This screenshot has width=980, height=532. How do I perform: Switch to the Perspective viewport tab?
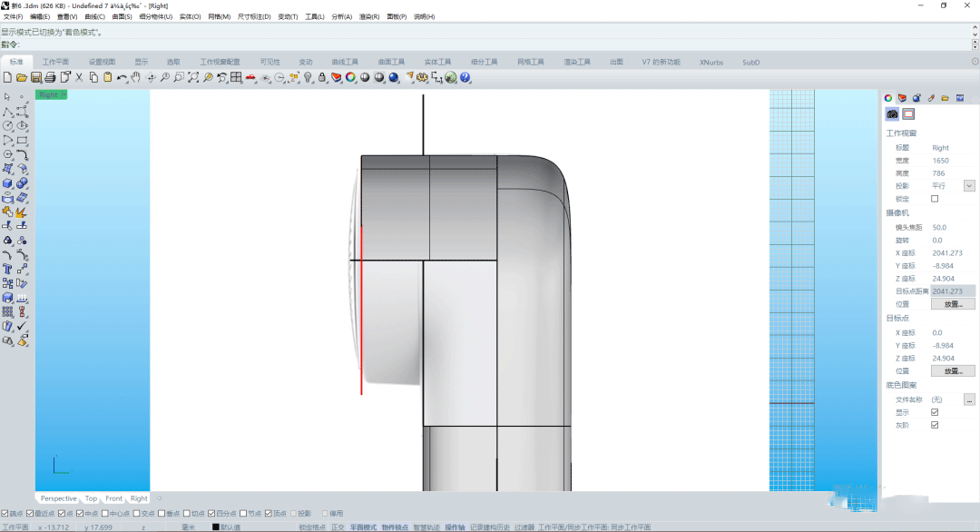[x=58, y=498]
